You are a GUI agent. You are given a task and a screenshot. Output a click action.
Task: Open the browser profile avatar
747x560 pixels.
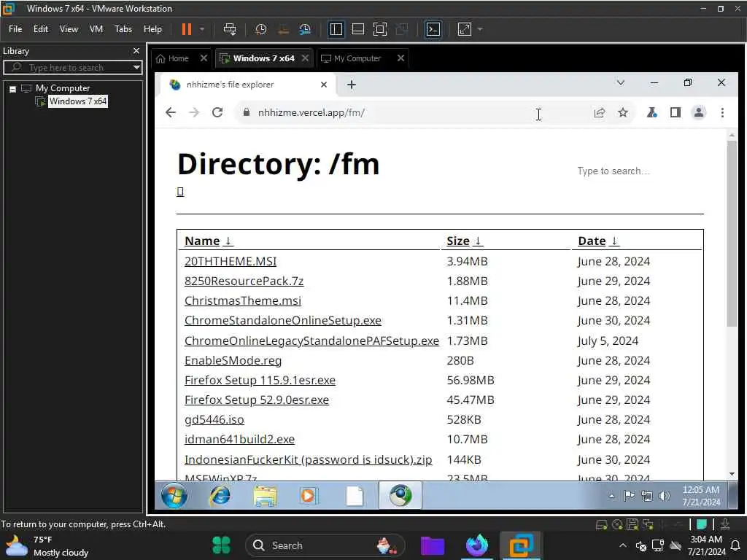(698, 113)
